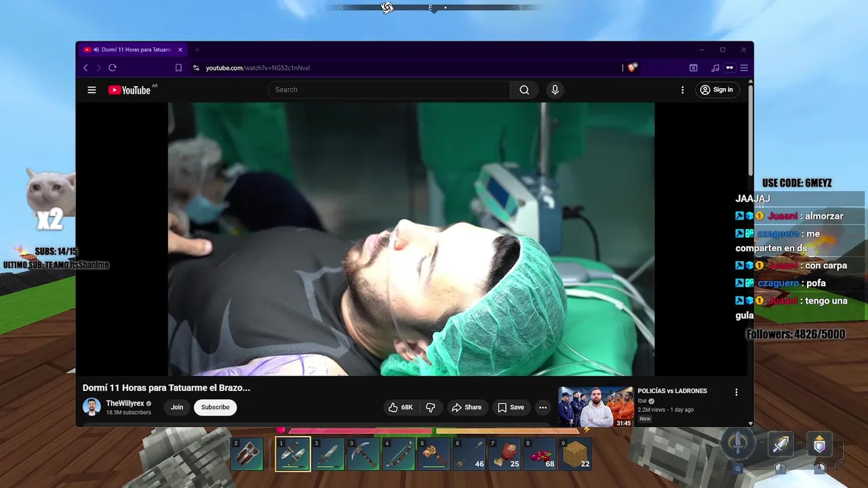This screenshot has width=868, height=488.
Task: Open site settings icon beside the URL
Action: (196, 68)
